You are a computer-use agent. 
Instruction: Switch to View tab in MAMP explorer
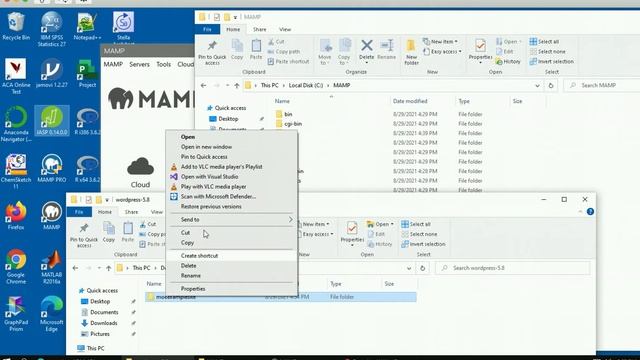click(285, 29)
